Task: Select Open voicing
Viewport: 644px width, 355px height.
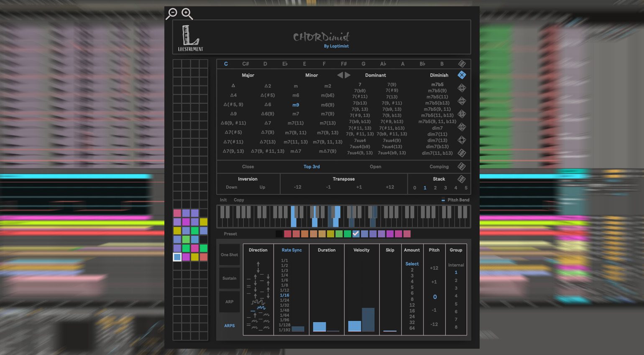Action: tap(376, 167)
